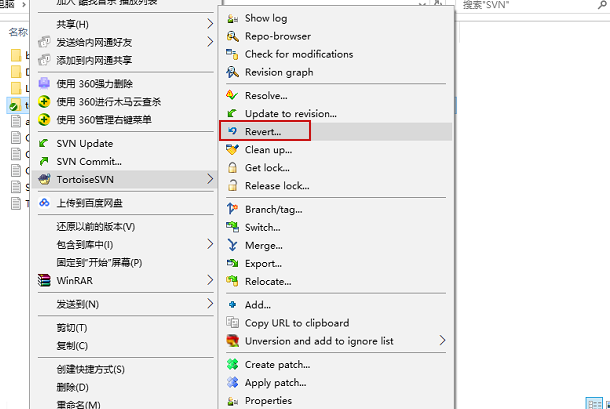Click the Update to revision icon
This screenshot has height=409, width=610.
[x=233, y=113]
